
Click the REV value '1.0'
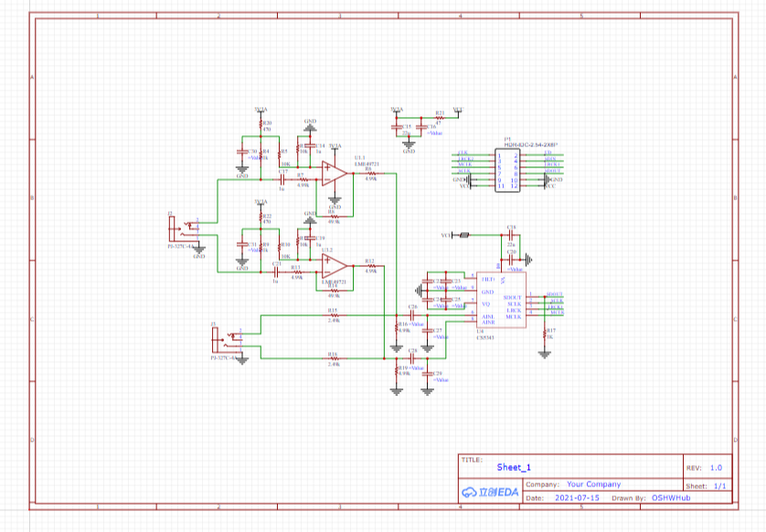tap(716, 468)
